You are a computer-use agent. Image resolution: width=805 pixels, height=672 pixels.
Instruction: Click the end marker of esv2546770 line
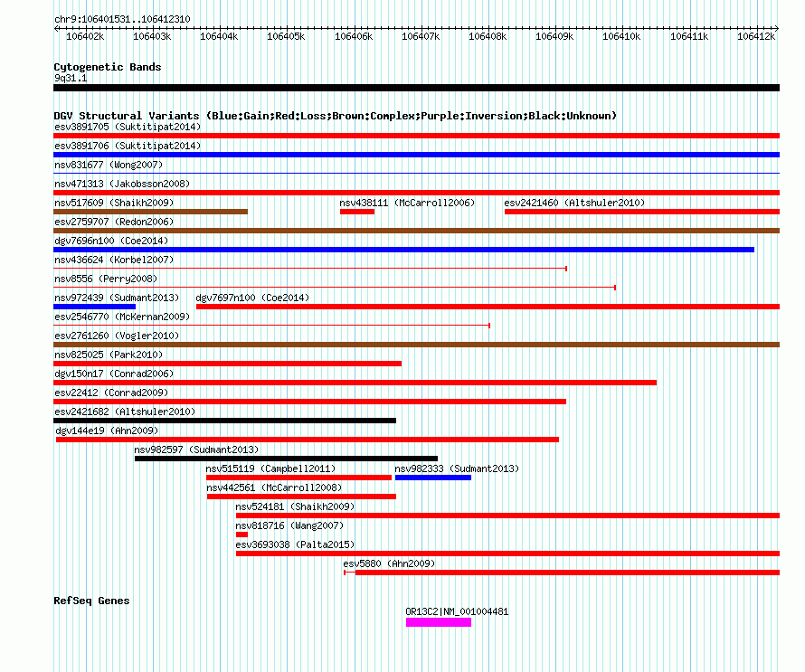tap(489, 326)
